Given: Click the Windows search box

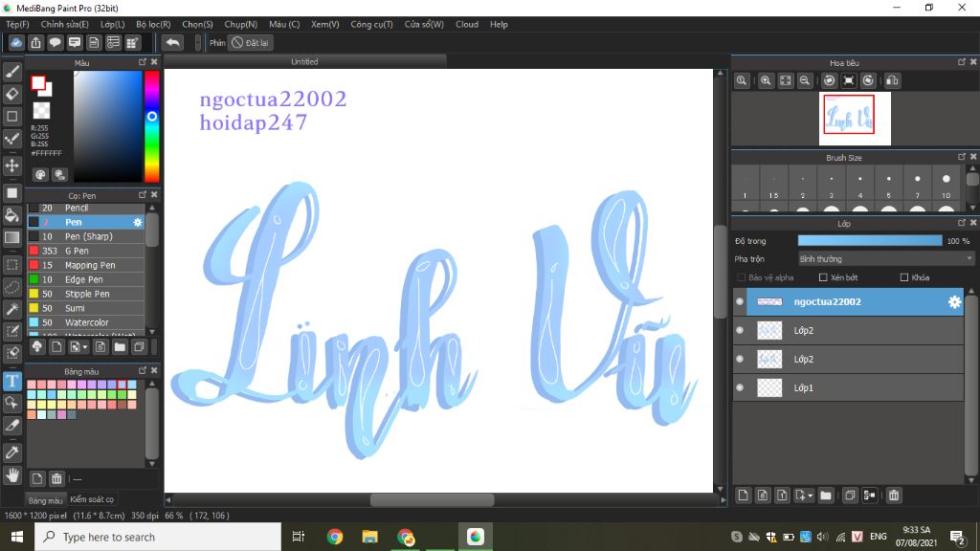Looking at the screenshot, I should pyautogui.click(x=158, y=537).
